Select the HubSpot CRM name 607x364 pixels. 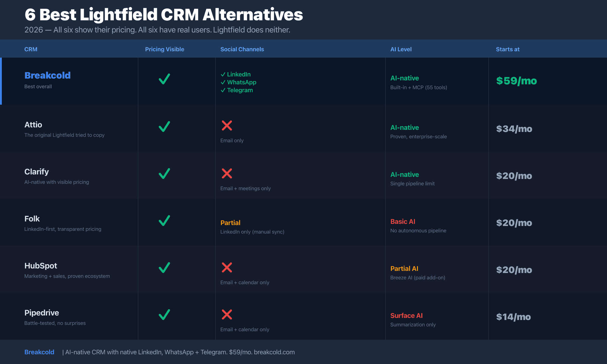(x=41, y=266)
